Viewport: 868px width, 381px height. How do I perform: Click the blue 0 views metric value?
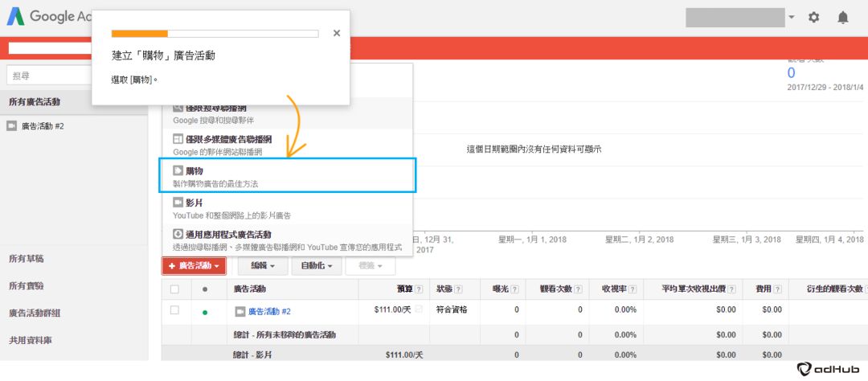pos(791,72)
